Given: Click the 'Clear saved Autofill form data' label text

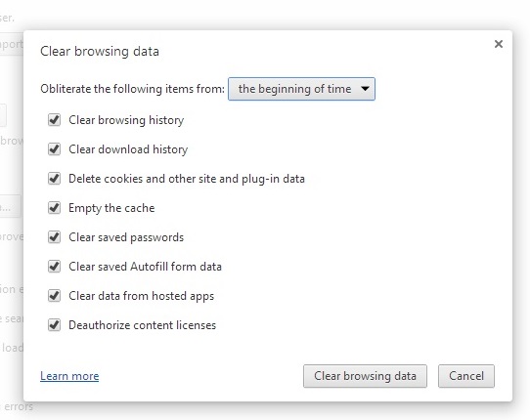Looking at the screenshot, I should [x=145, y=267].
